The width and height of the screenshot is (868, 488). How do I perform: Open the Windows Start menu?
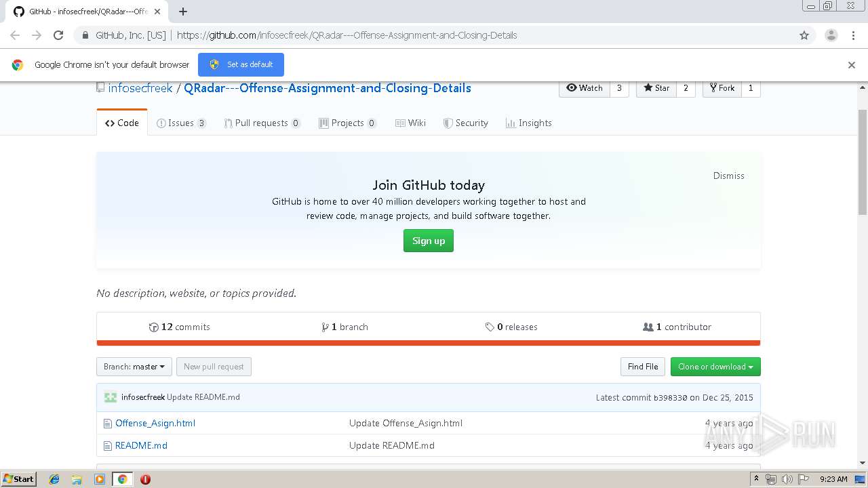coord(18,479)
